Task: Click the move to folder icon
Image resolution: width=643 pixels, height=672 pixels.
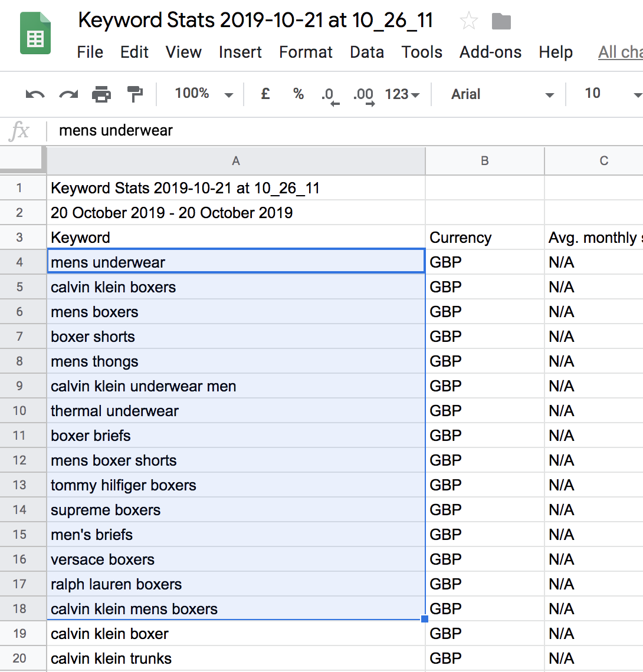Action: pos(501,22)
